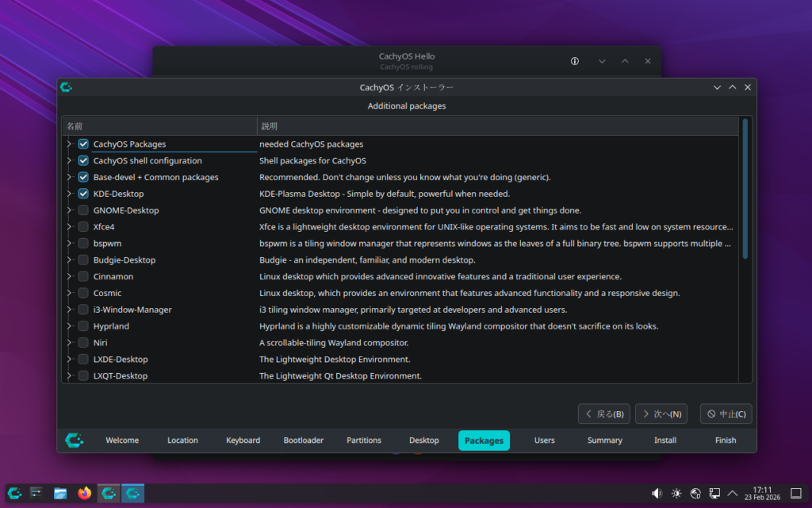This screenshot has height=508, width=812.
Task: Open the screen brightness tray icon
Action: click(x=676, y=493)
